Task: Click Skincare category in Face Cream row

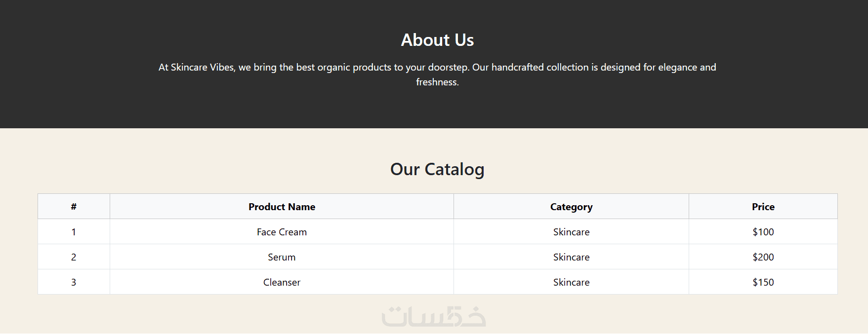Action: (x=571, y=232)
